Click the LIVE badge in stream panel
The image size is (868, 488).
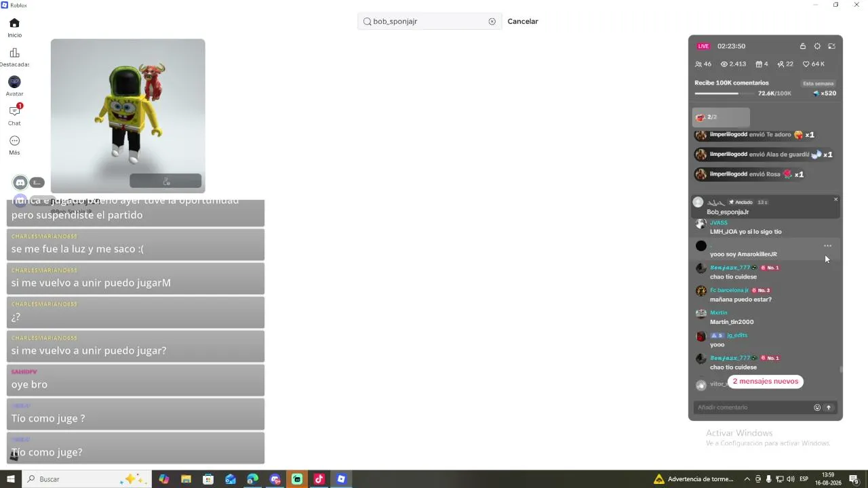click(x=703, y=46)
